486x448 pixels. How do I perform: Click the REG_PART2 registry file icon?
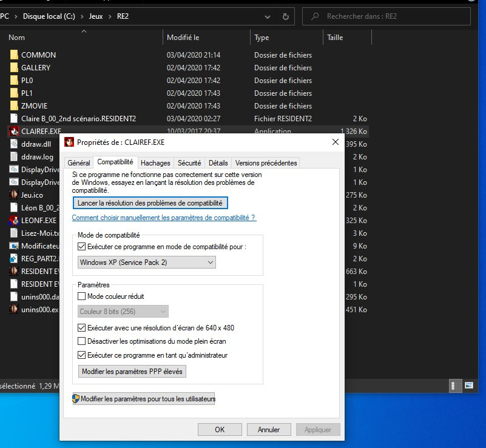13,258
